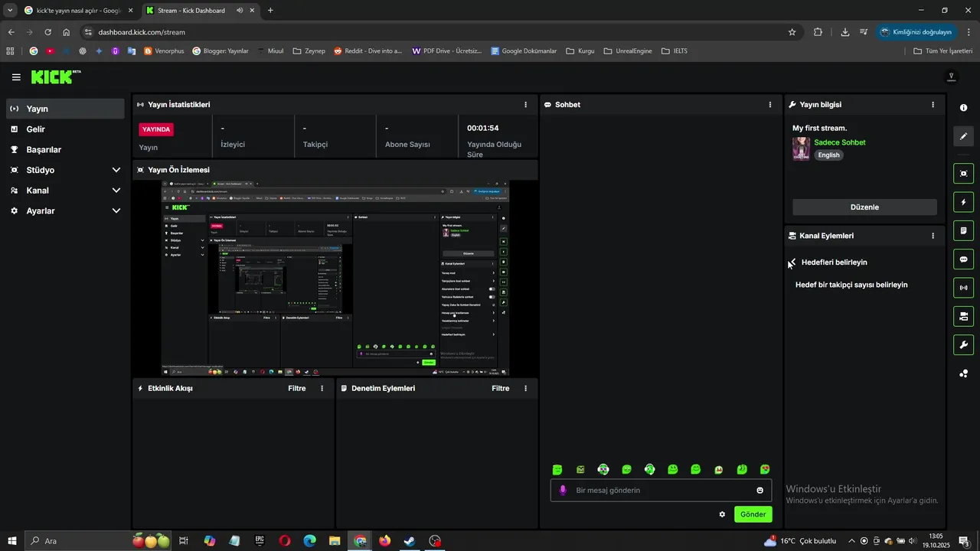Focus the Bir mesaj gönderin input

pos(661,491)
